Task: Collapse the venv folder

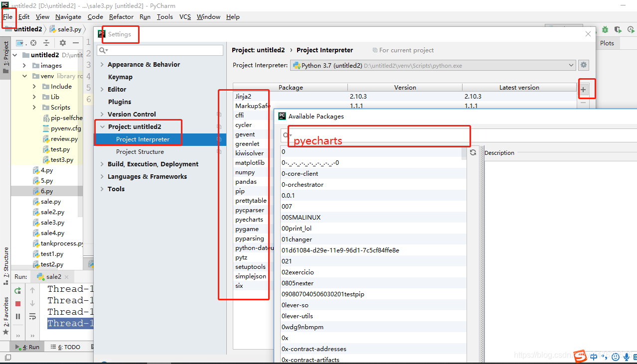Action: click(24, 76)
